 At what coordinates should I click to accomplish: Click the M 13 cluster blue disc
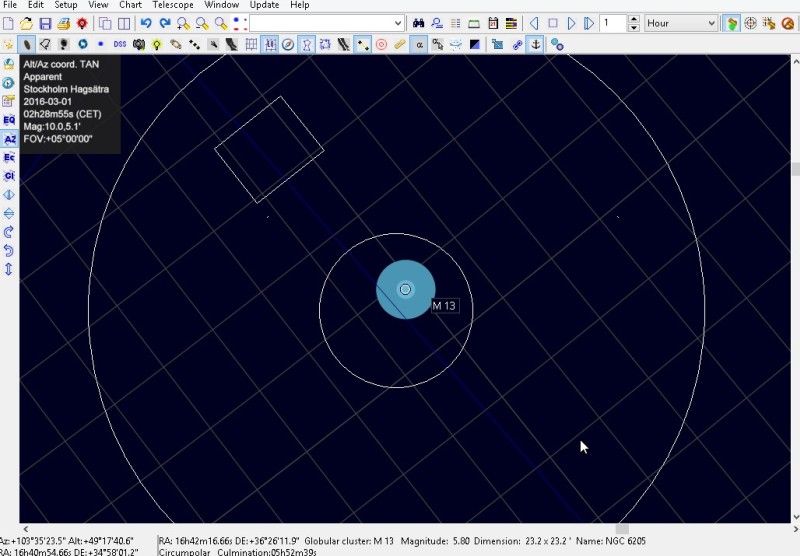tap(405, 289)
